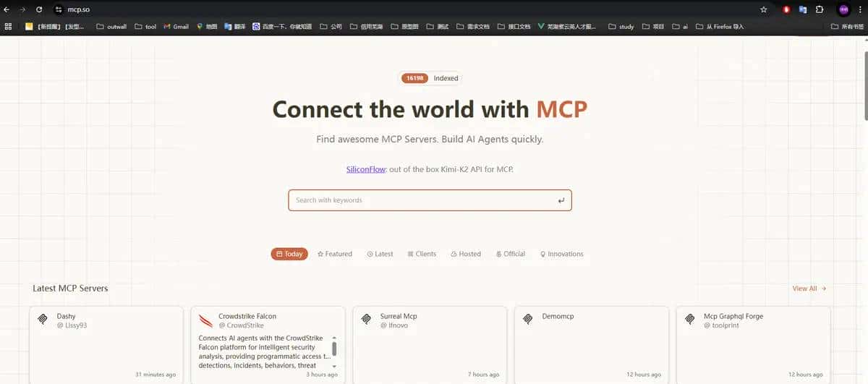This screenshot has width=868, height=384.
Task: Focus the Search with keywords field
Action: click(x=430, y=200)
